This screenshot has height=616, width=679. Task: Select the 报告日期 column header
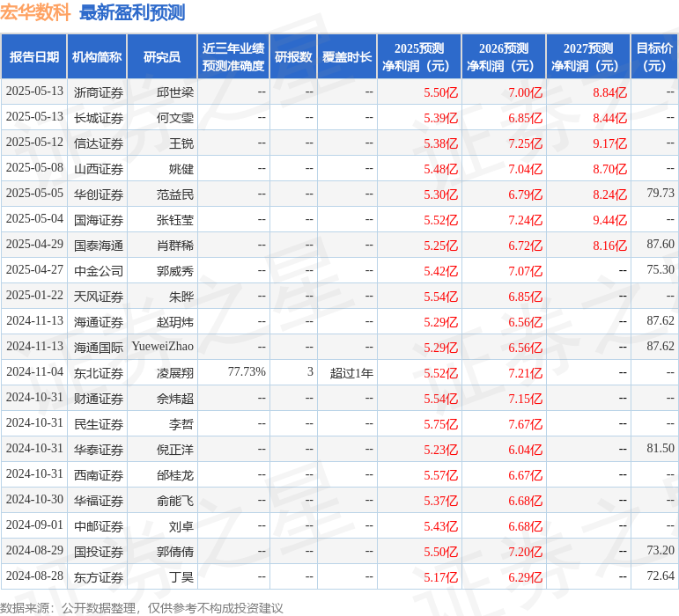(34, 57)
